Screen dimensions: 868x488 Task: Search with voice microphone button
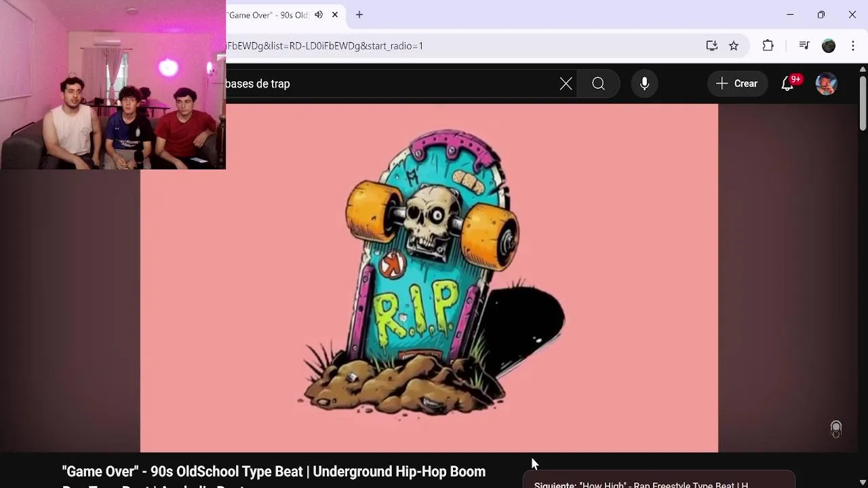tap(645, 84)
